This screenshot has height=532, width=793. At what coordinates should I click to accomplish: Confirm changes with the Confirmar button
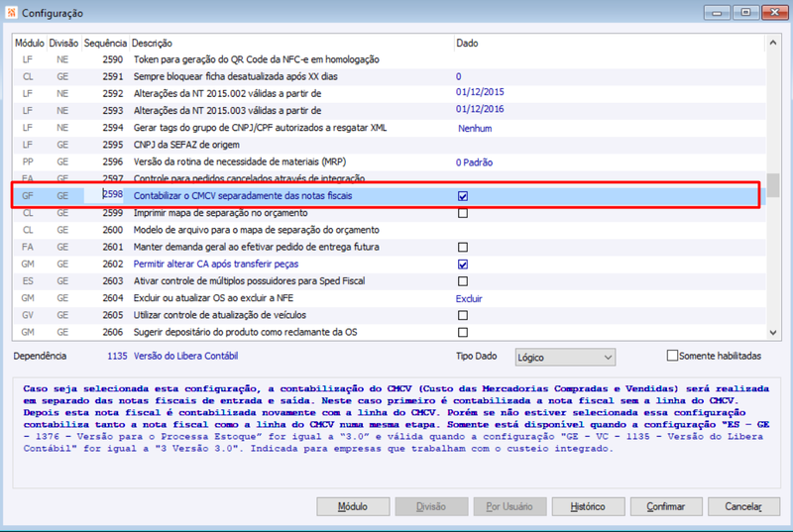pos(666,506)
